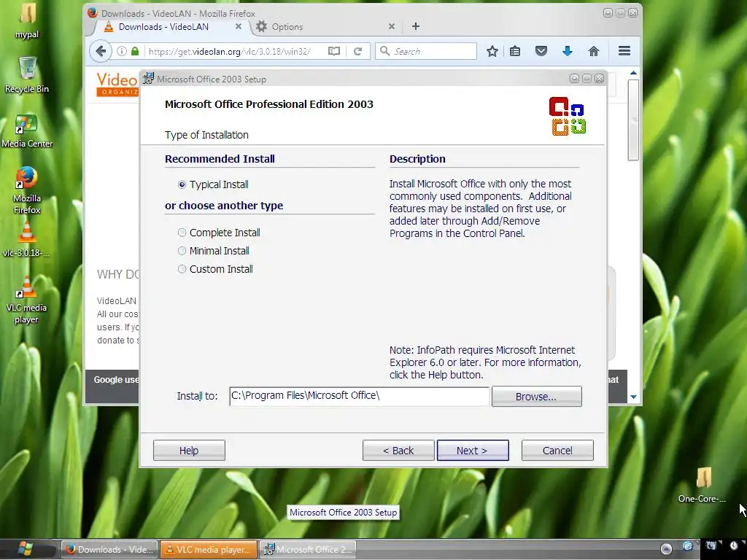Image resolution: width=747 pixels, height=560 pixels.
Task: Select the VLC media player shortcut
Action: pyautogui.click(x=27, y=300)
